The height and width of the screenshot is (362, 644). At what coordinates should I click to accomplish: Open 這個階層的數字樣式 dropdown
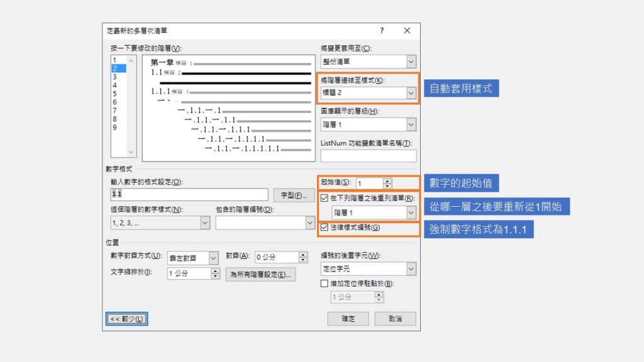pos(205,223)
